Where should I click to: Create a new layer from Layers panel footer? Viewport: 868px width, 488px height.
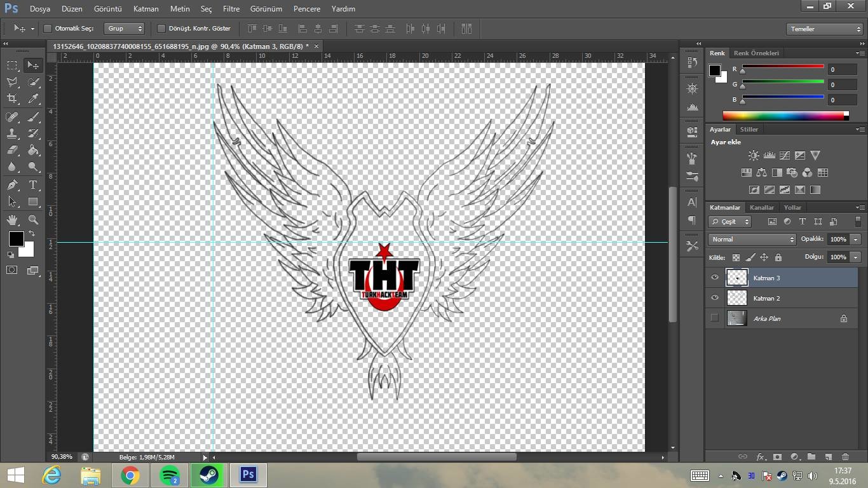pyautogui.click(x=828, y=457)
